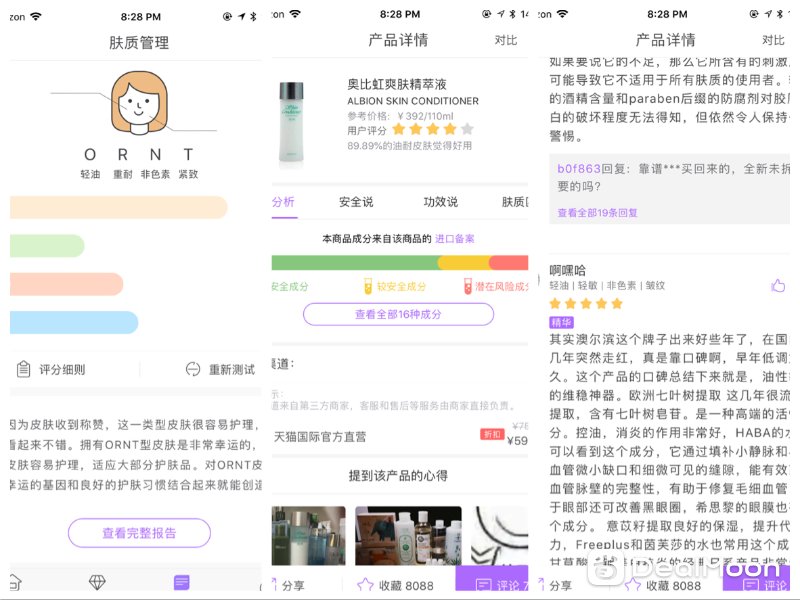The width and height of the screenshot is (800, 600).
Task: Switch to the 功效说 tab
Action: click(440, 202)
